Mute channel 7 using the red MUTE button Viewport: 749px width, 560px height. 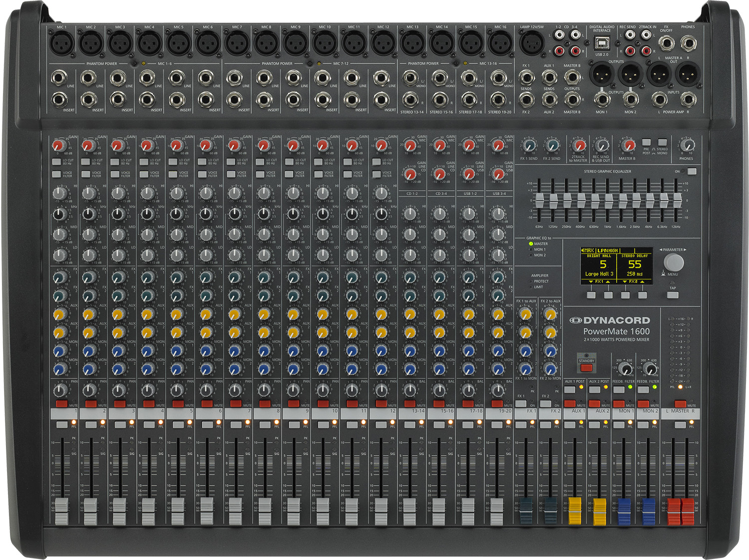(236, 403)
